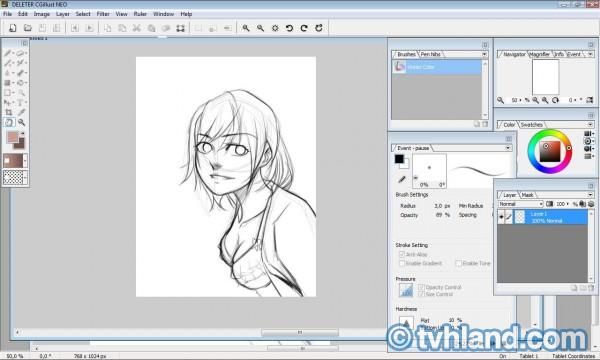Select the Text tool in toolbox
600x360 pixels.
(21, 103)
